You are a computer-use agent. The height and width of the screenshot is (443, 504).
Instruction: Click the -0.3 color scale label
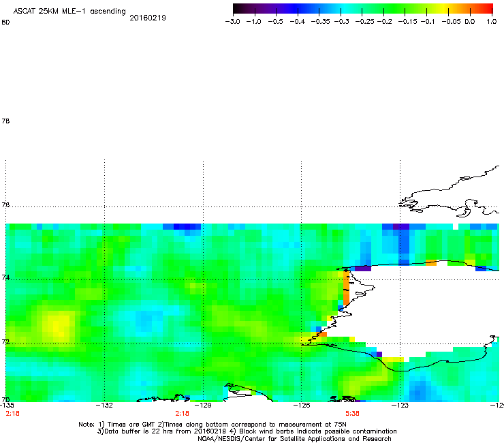(x=342, y=22)
